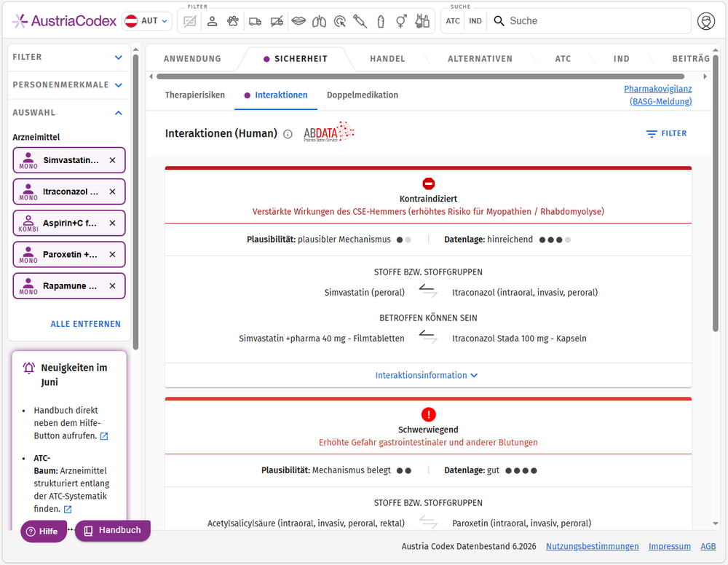Open the interactions FILTER button

[666, 134]
